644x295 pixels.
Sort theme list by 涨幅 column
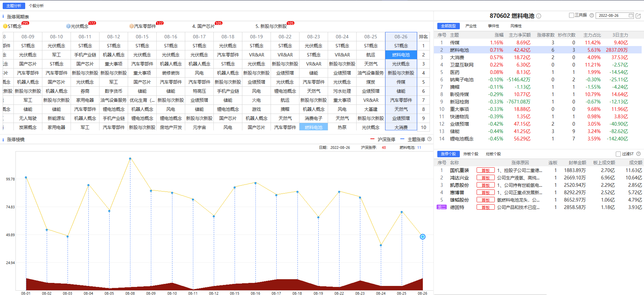pos(499,35)
